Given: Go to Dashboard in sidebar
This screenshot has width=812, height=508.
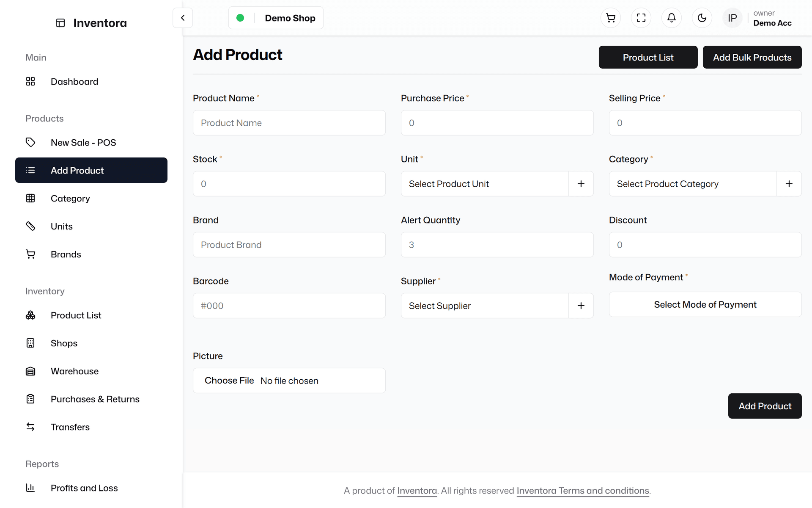Looking at the screenshot, I should (x=91, y=81).
